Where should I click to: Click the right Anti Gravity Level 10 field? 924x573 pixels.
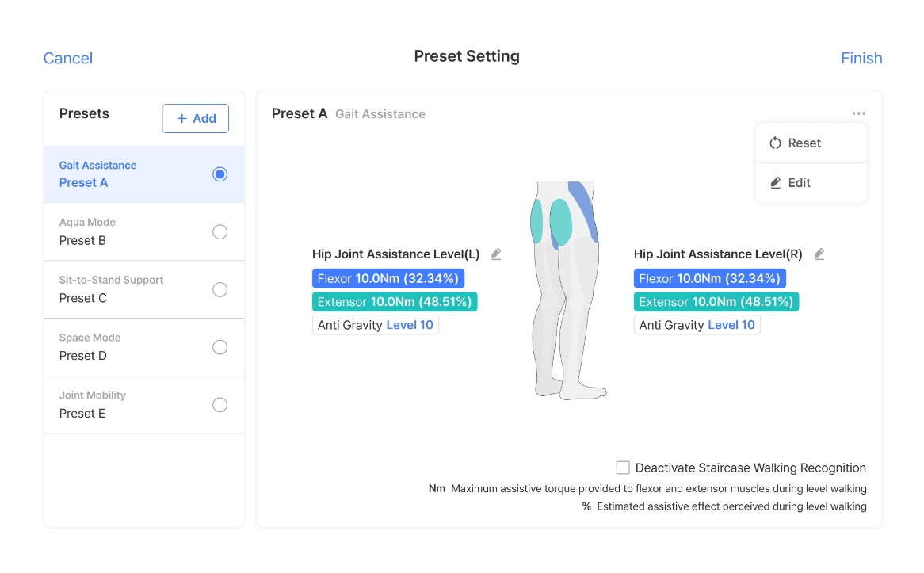pyautogui.click(x=697, y=326)
